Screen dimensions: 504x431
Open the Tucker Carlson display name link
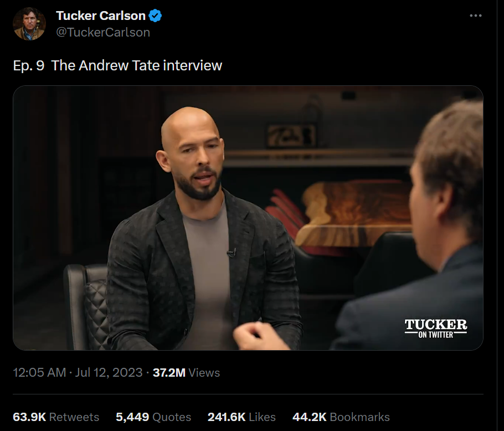pos(101,16)
